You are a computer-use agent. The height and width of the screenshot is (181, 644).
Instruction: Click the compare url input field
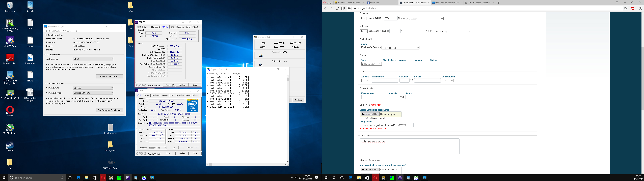point(387,125)
